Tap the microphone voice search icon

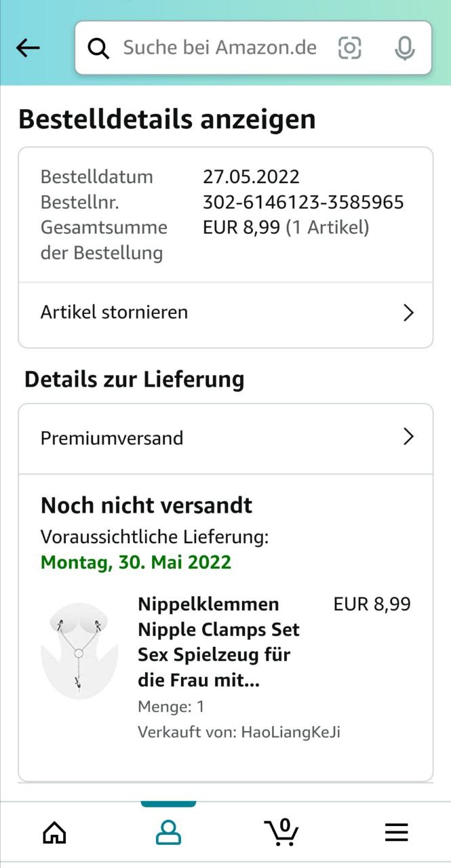coord(404,47)
